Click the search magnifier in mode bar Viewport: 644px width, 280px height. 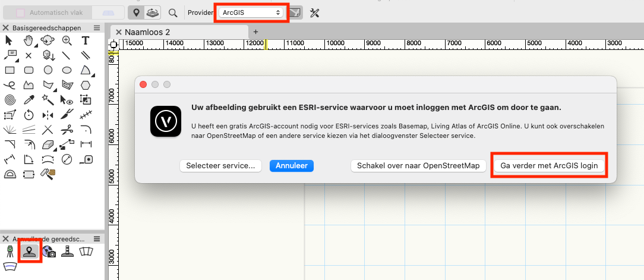tap(173, 12)
